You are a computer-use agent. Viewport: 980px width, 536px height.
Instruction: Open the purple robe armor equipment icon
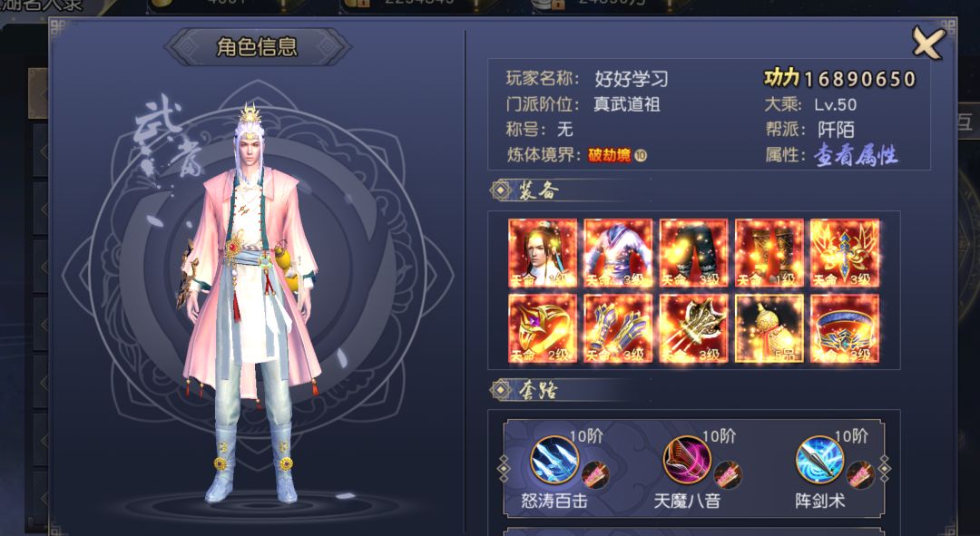pos(618,253)
